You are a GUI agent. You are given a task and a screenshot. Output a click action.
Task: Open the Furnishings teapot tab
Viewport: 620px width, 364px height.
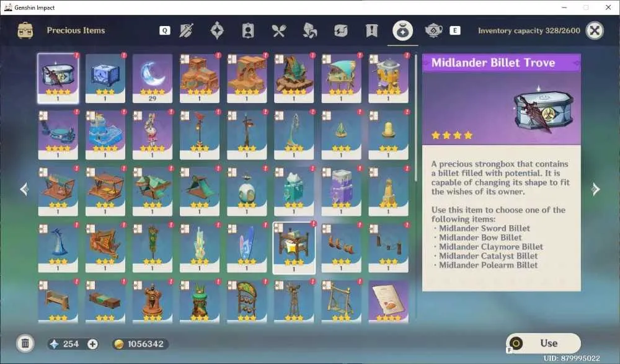pyautogui.click(x=433, y=30)
